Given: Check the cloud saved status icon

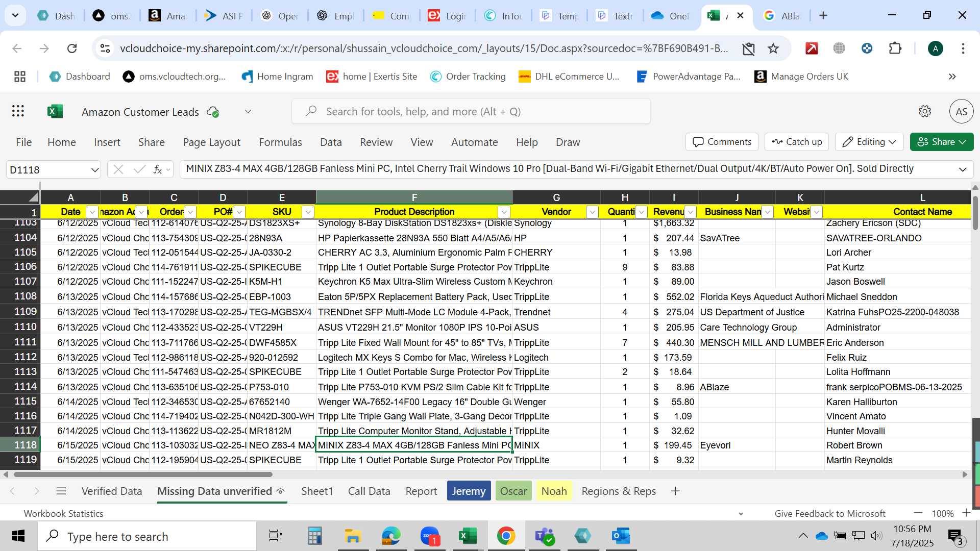Looking at the screenshot, I should click(x=213, y=112).
